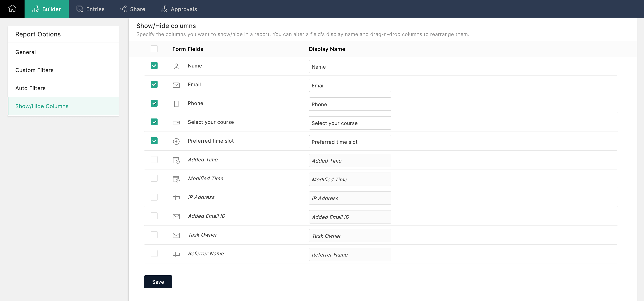Screen dimensions: 644x301
Task: Edit Select your course display name
Action: [x=350, y=123]
